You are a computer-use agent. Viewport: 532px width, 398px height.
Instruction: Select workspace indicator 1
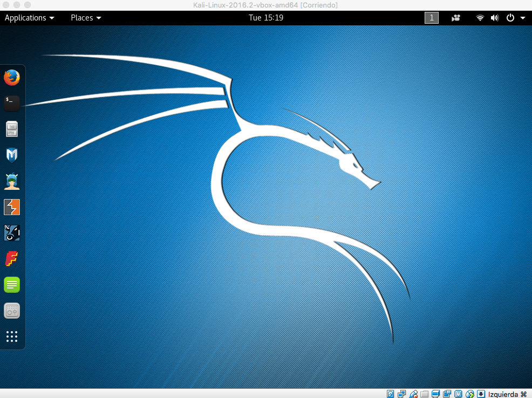point(432,18)
